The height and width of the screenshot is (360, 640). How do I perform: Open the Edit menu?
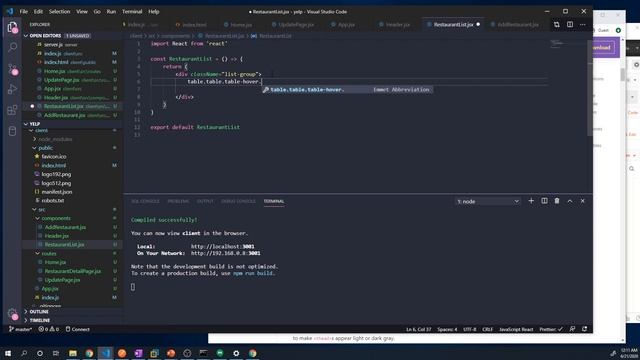pos(38,11)
